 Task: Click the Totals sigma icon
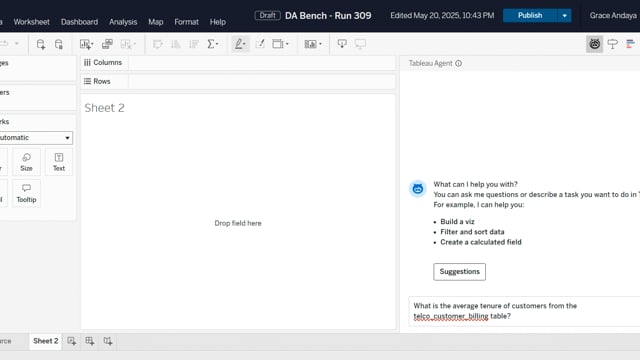pos(212,44)
